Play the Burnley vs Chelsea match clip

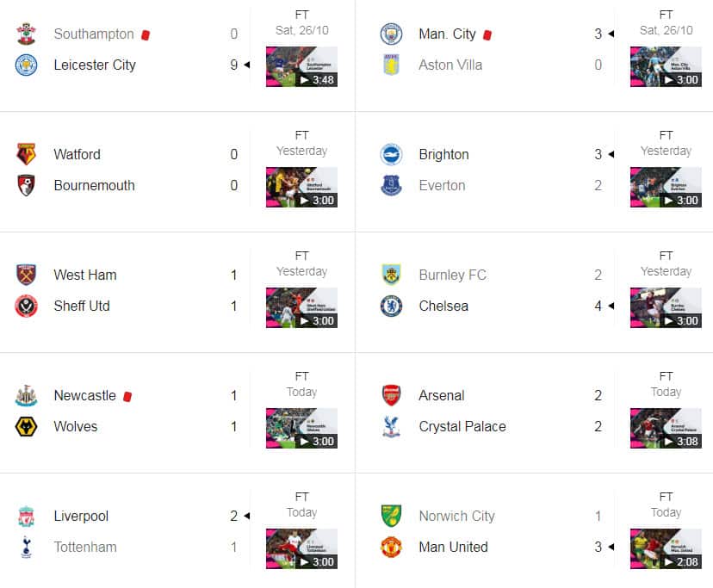[x=665, y=307]
